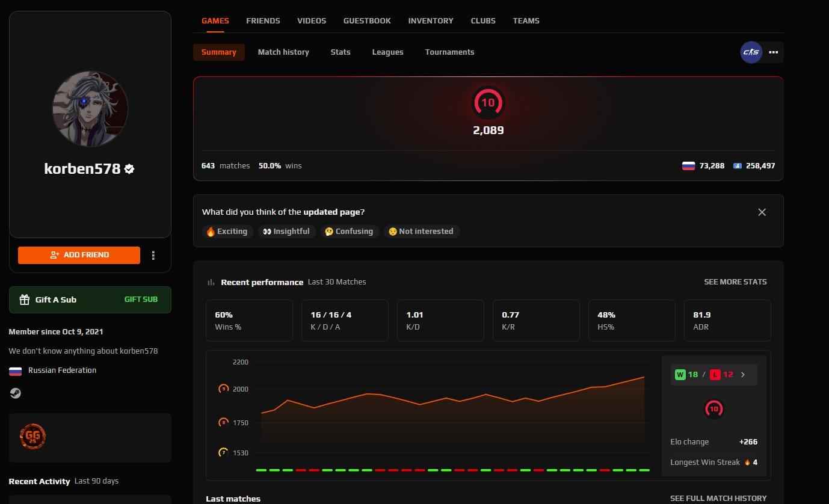Viewport: 829px width, 504px height.
Task: Click the Russian flag next to 73,288 ranking
Action: pos(688,165)
